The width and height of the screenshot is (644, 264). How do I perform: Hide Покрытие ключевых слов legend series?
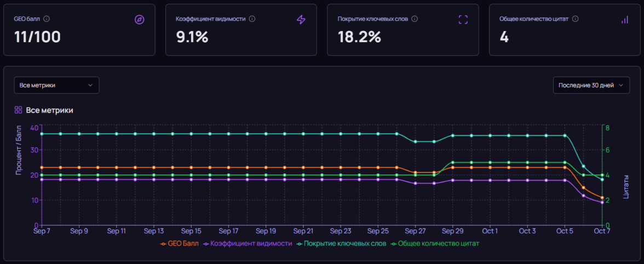pos(341,243)
